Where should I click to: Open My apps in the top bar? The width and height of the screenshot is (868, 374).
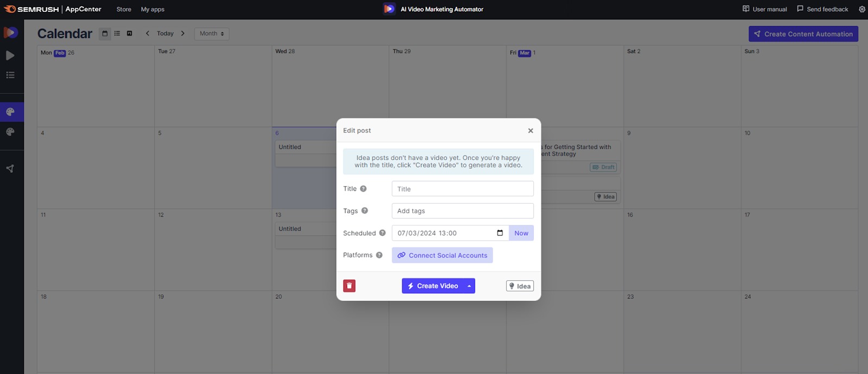152,9
